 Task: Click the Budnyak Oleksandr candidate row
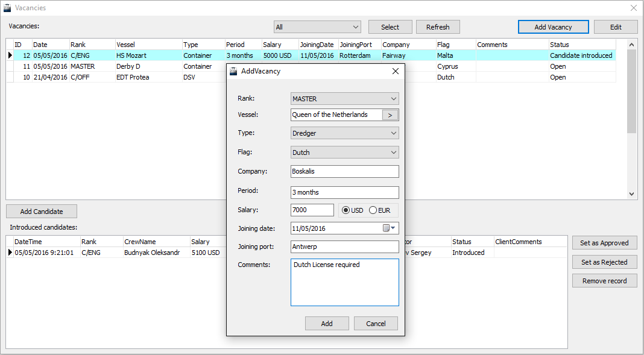pyautogui.click(x=286, y=253)
